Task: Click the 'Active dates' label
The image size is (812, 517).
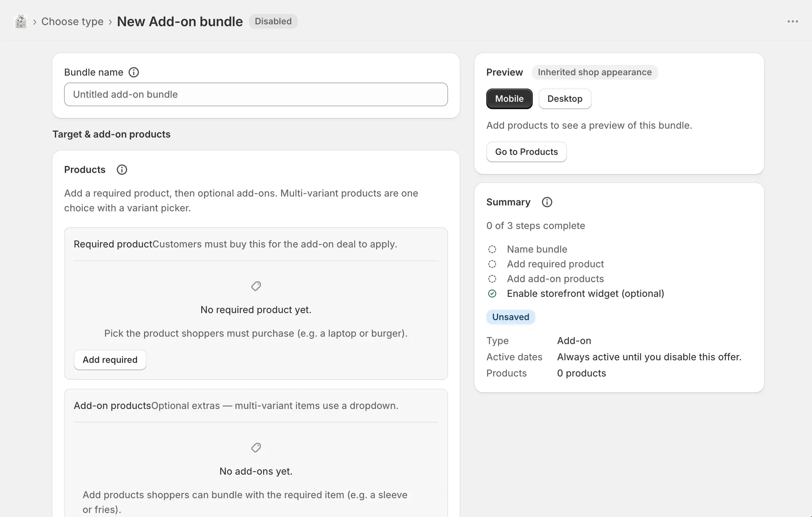Action: [x=514, y=357]
